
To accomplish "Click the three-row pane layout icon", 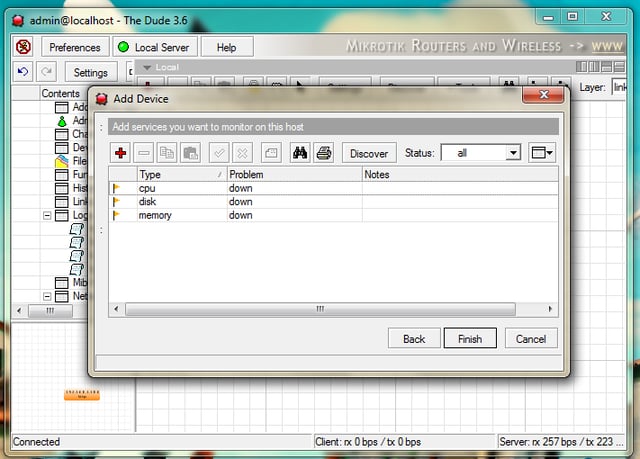I will [619, 67].
